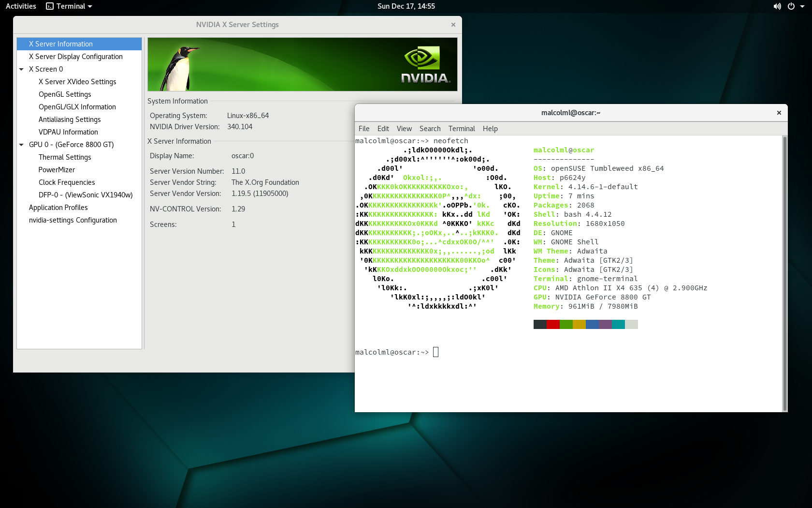
Task: Click the yellow color block in neofetch output
Action: pos(579,325)
